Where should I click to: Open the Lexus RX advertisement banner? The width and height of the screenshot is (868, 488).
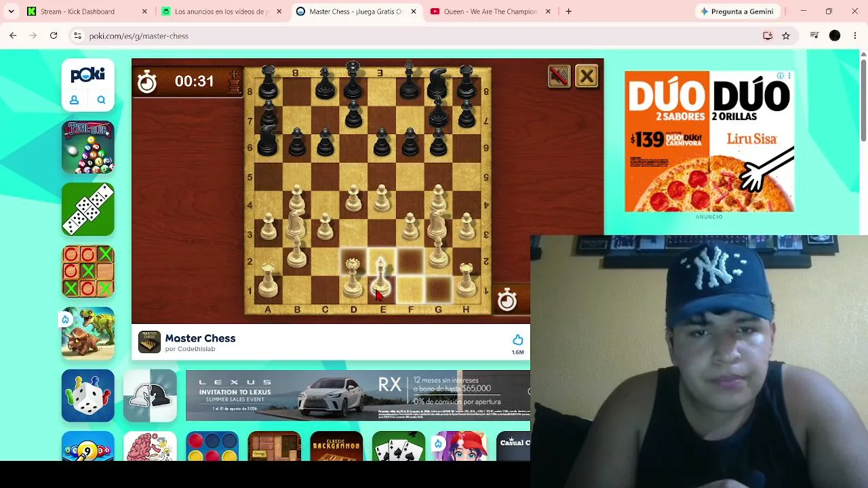[x=358, y=396]
